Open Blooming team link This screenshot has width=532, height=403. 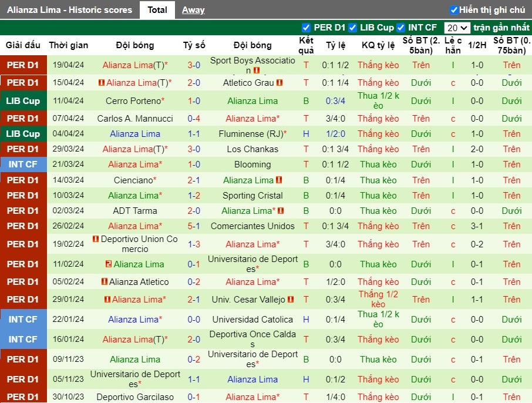point(252,164)
